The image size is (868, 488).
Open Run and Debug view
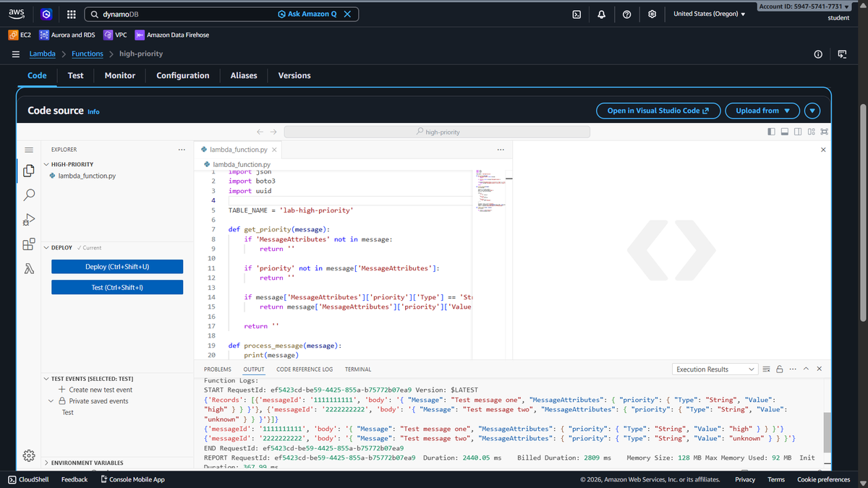pyautogui.click(x=29, y=220)
